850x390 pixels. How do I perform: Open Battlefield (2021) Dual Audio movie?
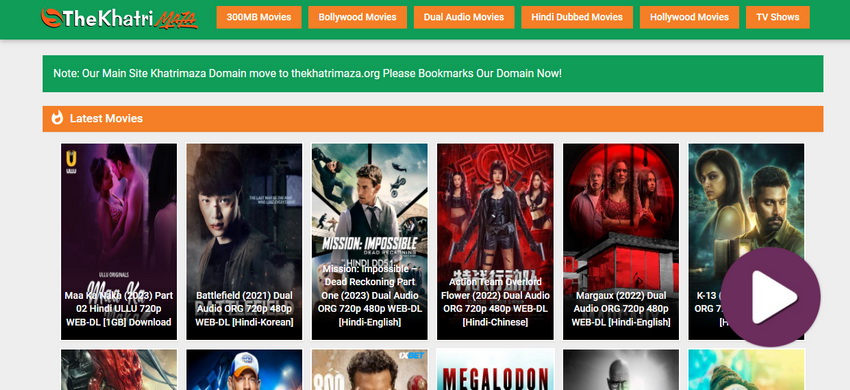(x=244, y=241)
